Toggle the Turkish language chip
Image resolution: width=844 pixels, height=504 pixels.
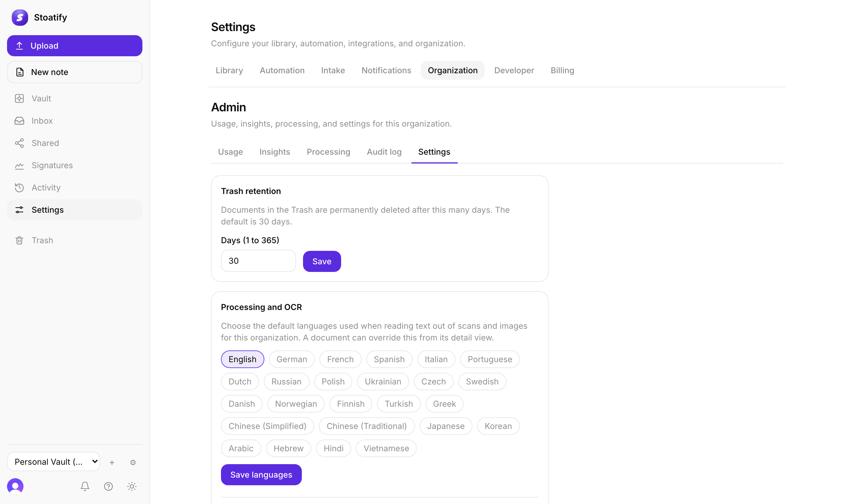[399, 404]
